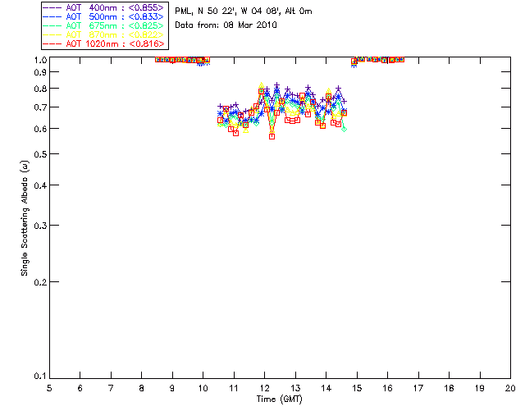Click the 'Data from: 08 Mar 2010' text
Screen dimensions: 525x420
click(226, 25)
